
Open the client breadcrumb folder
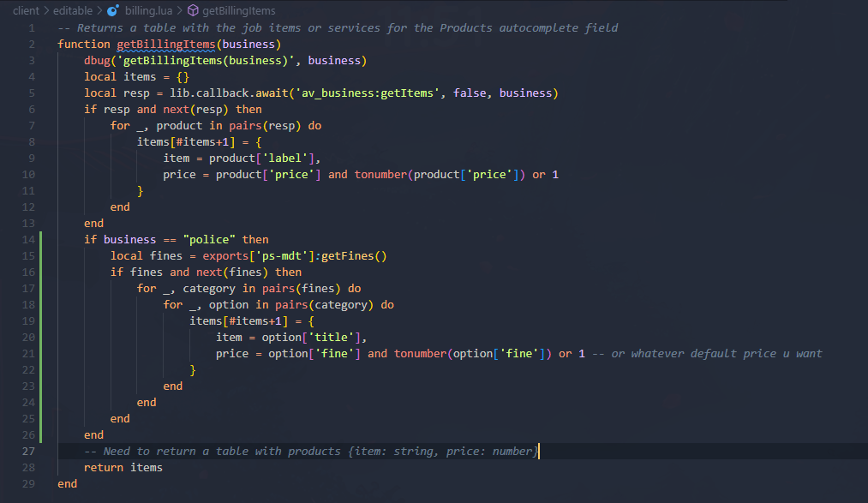(26, 10)
